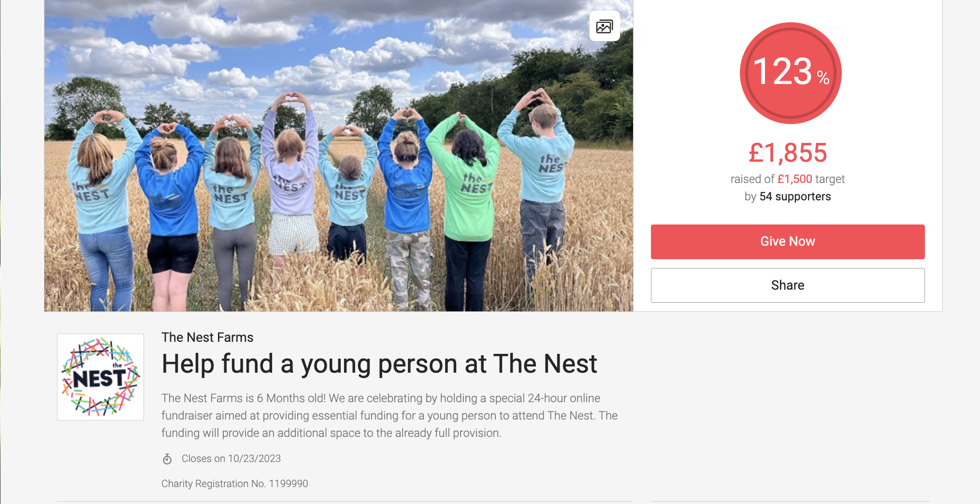Open The Nest Farms charity profile link
This screenshot has width=980, height=504.
point(207,337)
